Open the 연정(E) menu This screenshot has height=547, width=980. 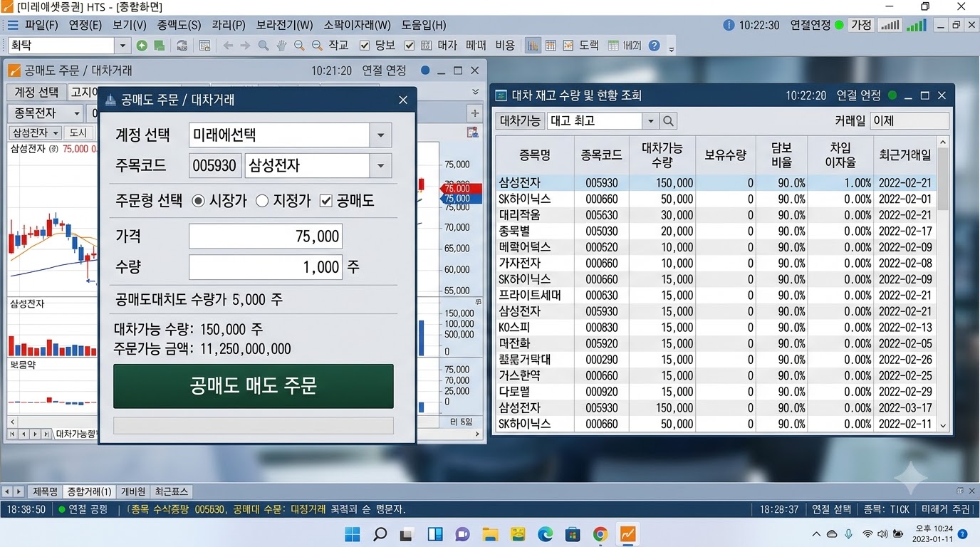tap(85, 25)
